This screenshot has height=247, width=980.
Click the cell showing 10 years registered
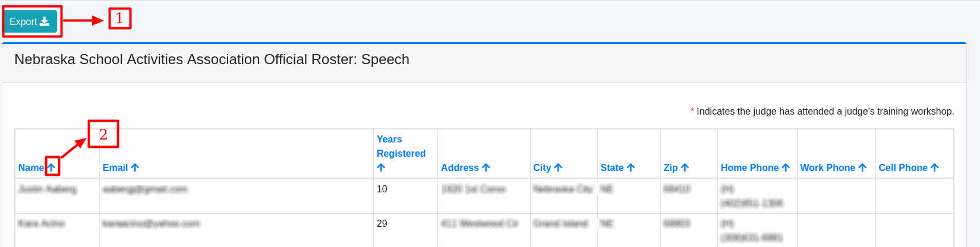point(382,189)
